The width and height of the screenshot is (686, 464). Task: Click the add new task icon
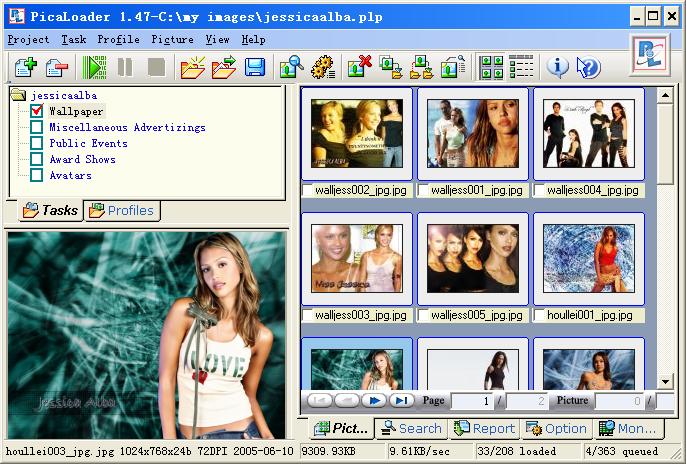pos(25,68)
